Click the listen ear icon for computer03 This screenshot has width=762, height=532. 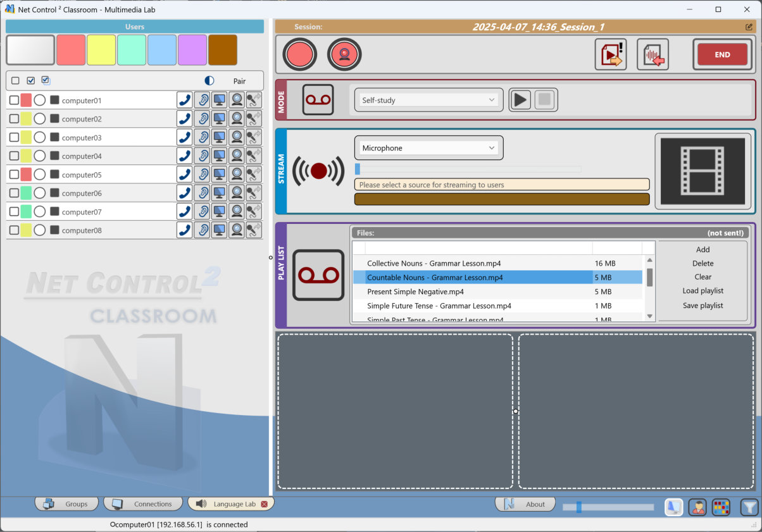[202, 137]
